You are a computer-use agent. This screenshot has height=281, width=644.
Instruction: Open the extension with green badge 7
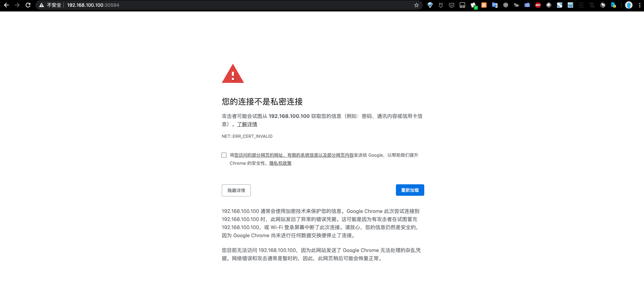[x=474, y=6]
